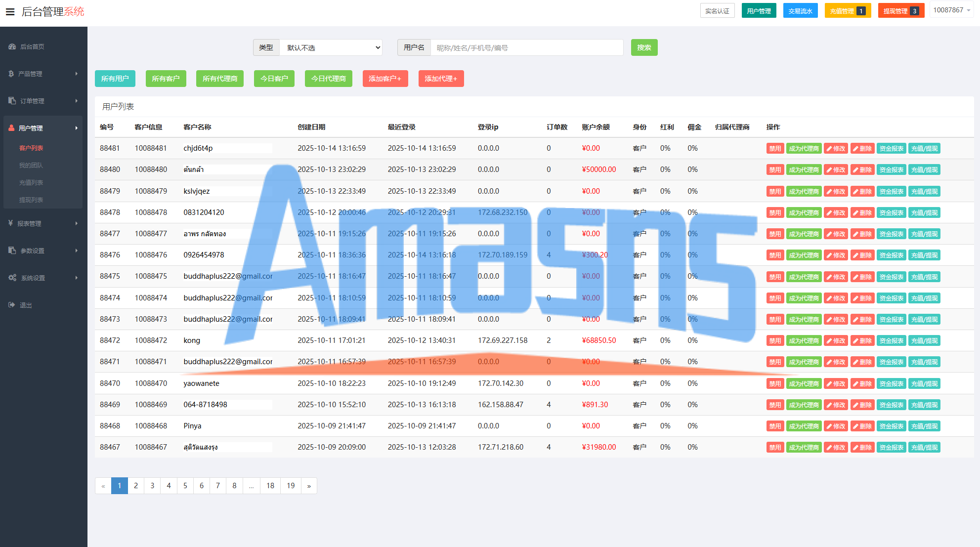This screenshot has height=547, width=980.
Task: Click the green 搜索 button
Action: pyautogui.click(x=644, y=47)
